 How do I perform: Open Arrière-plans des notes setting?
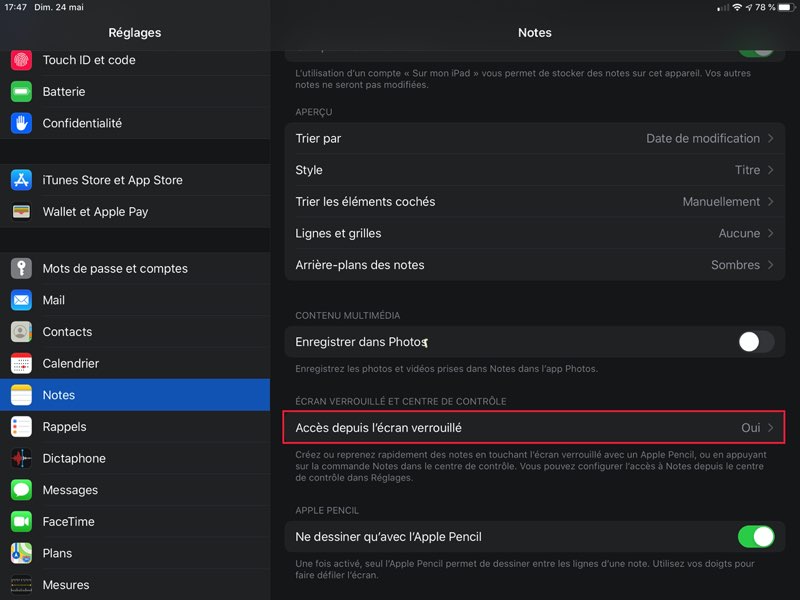coord(534,265)
